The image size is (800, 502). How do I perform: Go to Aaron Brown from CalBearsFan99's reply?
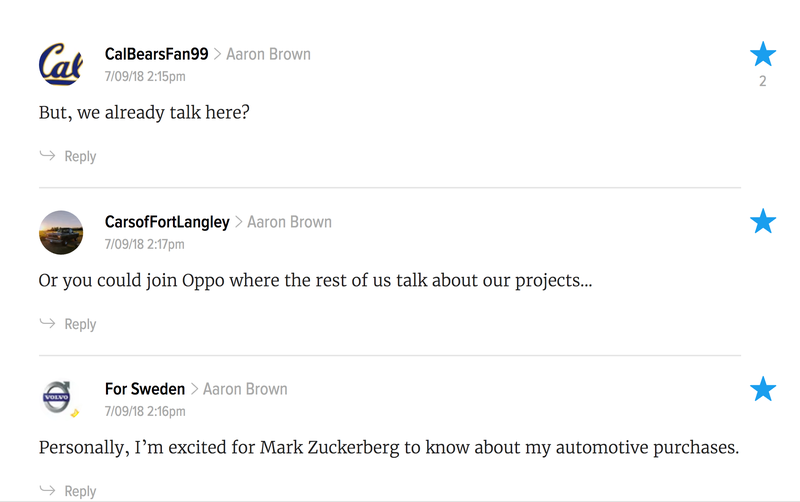click(268, 54)
